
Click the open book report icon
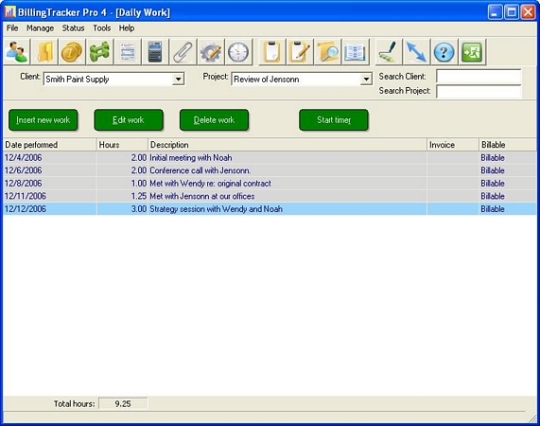(x=355, y=52)
